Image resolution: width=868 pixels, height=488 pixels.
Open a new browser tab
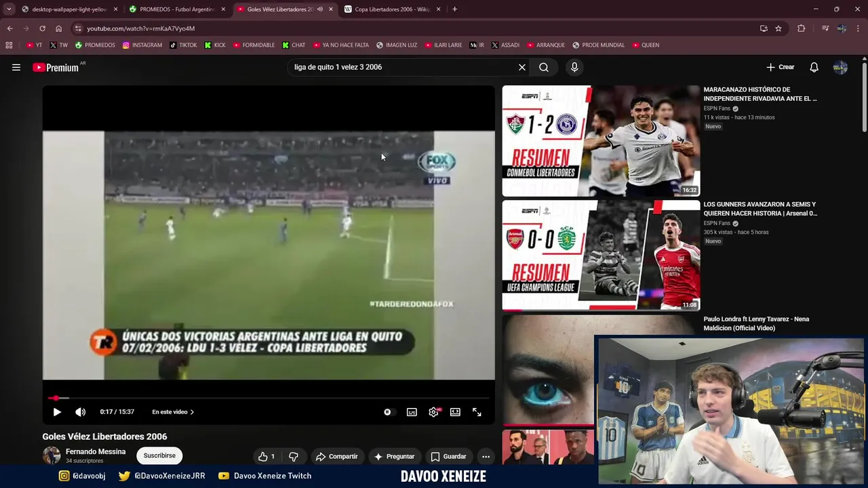(x=454, y=9)
